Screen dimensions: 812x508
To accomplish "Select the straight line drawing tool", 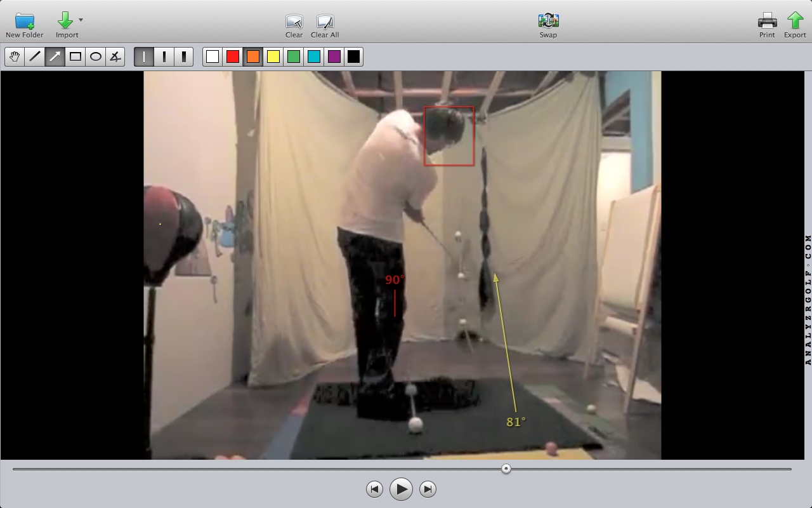I will click(35, 57).
